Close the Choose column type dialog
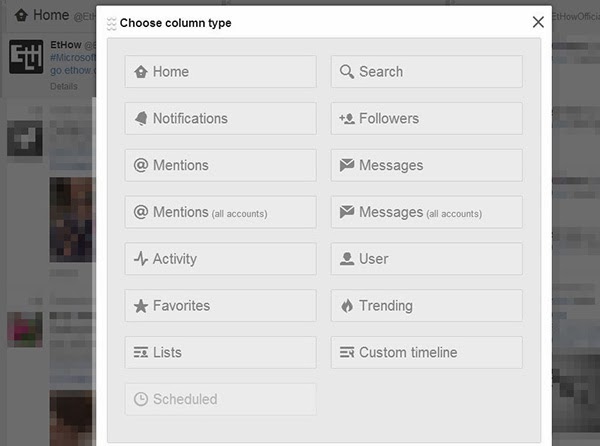 point(538,22)
